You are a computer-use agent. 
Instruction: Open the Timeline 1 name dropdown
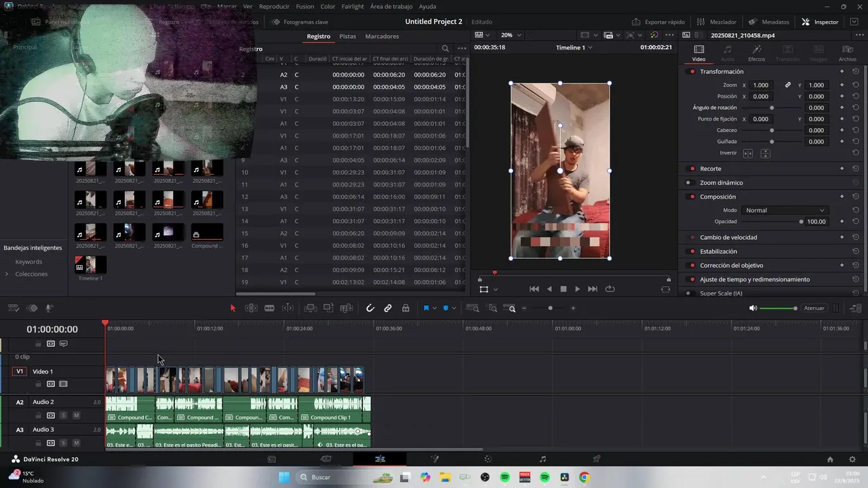(574, 47)
